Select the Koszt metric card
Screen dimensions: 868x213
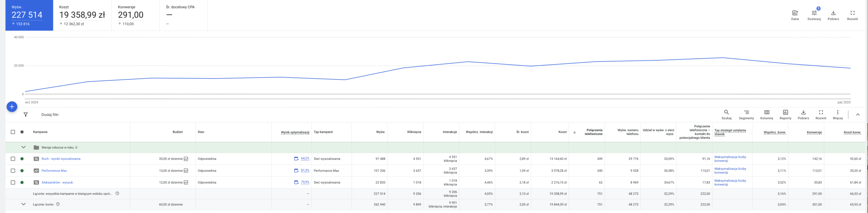point(82,15)
